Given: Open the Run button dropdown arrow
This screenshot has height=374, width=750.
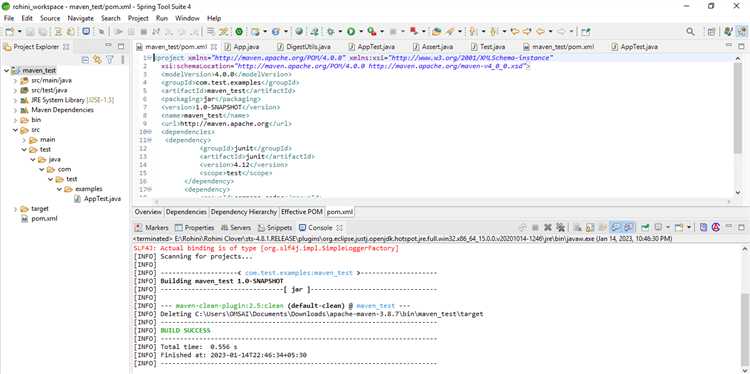Looking at the screenshot, I should click(361, 32).
